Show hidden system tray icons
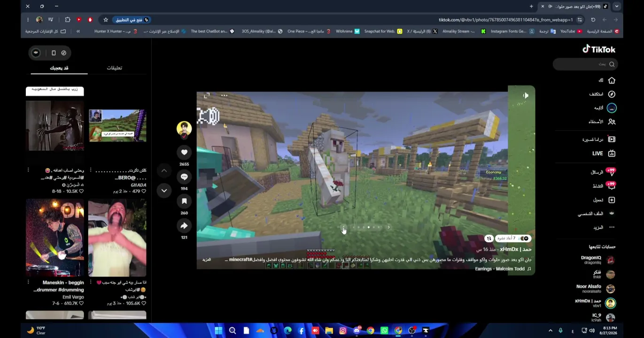This screenshot has width=644, height=338. coord(551,330)
